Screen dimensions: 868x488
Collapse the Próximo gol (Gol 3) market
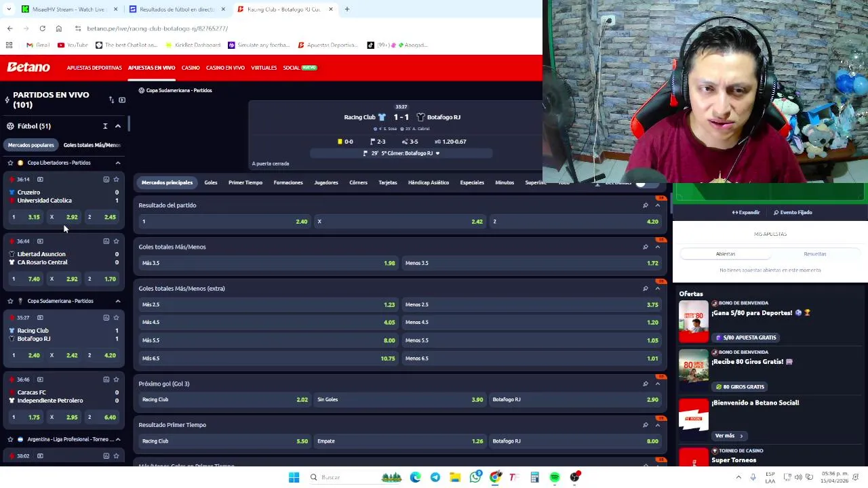pos(657,384)
